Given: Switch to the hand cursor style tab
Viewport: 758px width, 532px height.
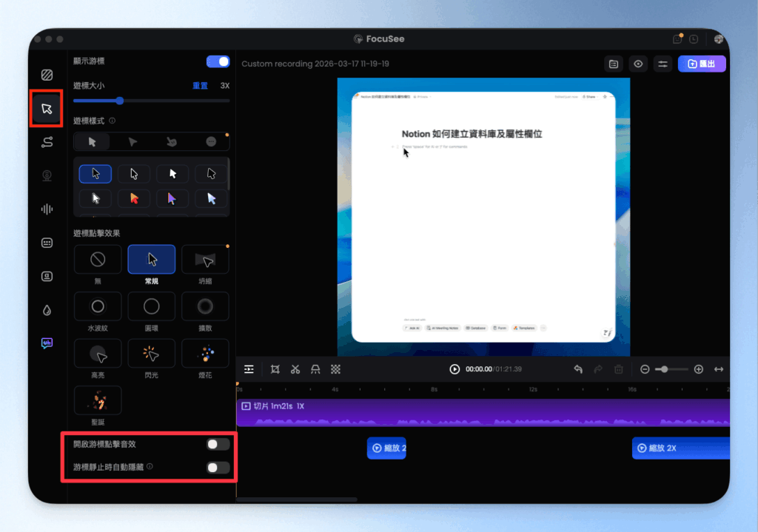Looking at the screenshot, I should [172, 141].
